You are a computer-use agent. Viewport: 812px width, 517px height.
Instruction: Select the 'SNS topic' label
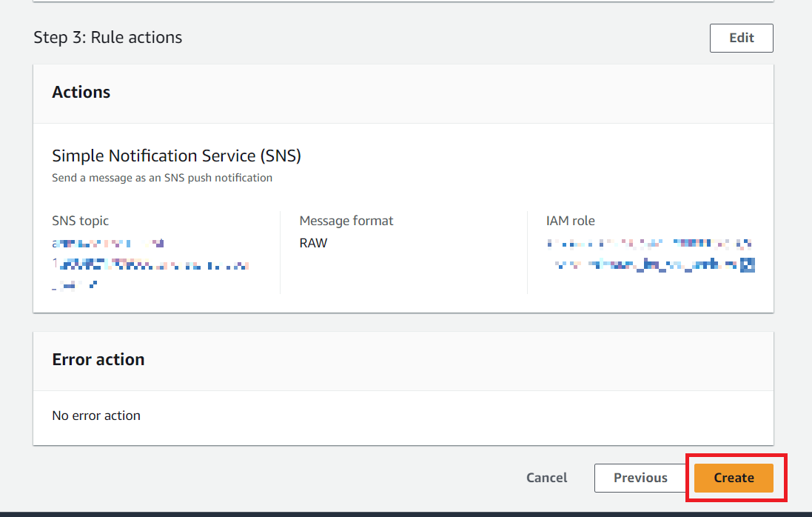click(x=80, y=221)
